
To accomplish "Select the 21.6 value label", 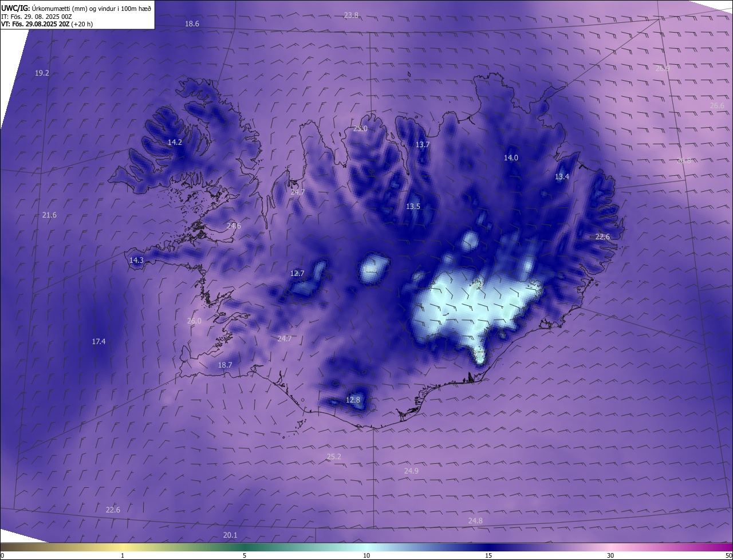I will 49,215.
